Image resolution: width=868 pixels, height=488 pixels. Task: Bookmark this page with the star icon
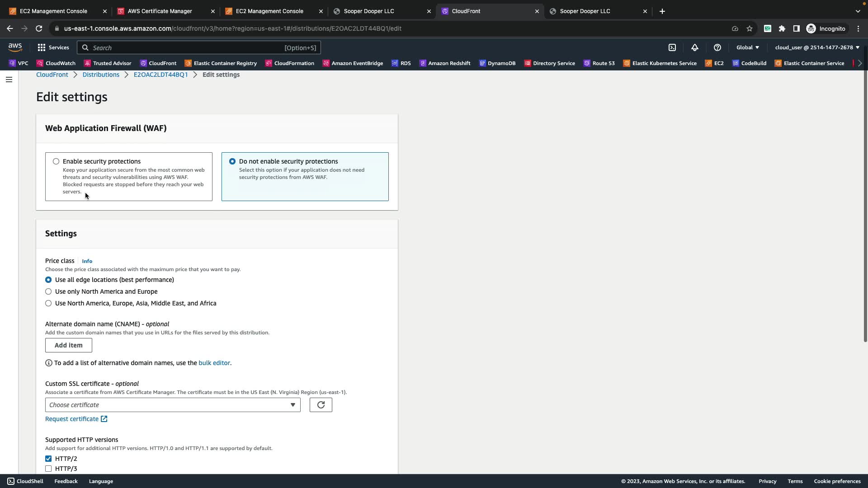pos(750,28)
